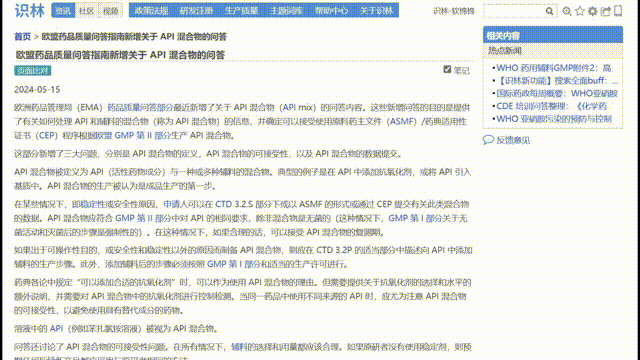The width and height of the screenshot is (640, 360).
Task: Click the CEP link in first paragraph
Action: coord(46,135)
